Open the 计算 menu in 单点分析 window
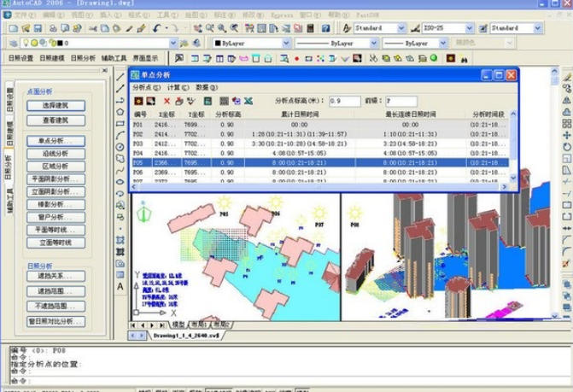The height and width of the screenshot is (392, 573). coord(173,88)
